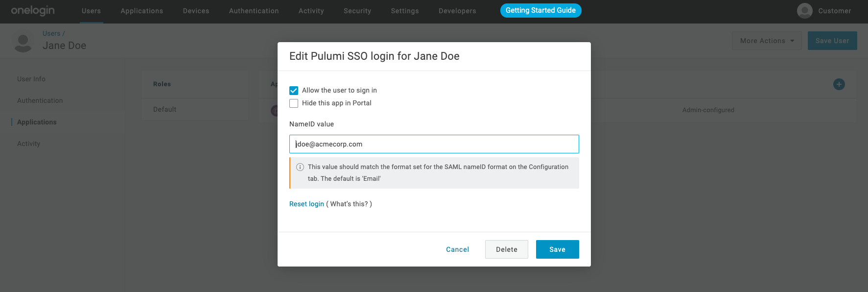Click the Jane Doe page title

pos(64,46)
